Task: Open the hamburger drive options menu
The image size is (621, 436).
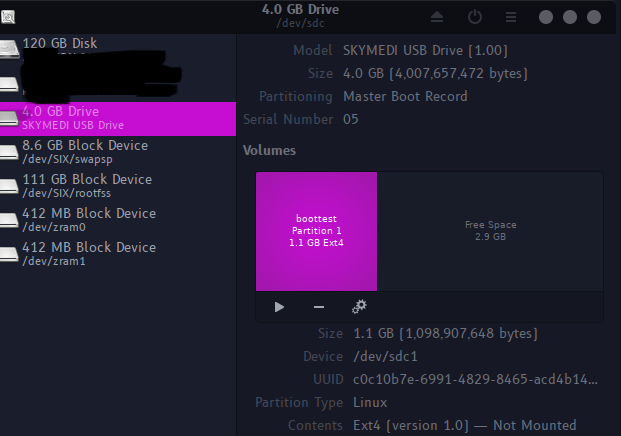Action: (x=511, y=17)
